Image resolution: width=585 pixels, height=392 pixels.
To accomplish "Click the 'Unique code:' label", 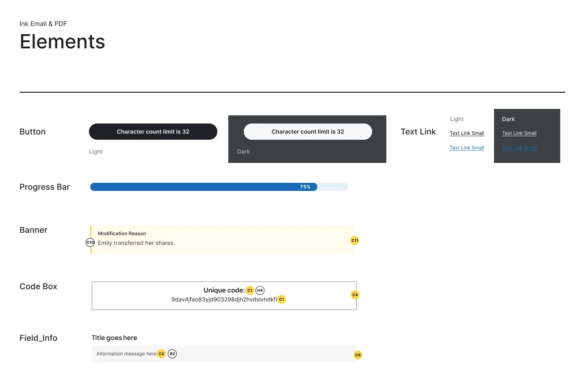I will pos(224,290).
